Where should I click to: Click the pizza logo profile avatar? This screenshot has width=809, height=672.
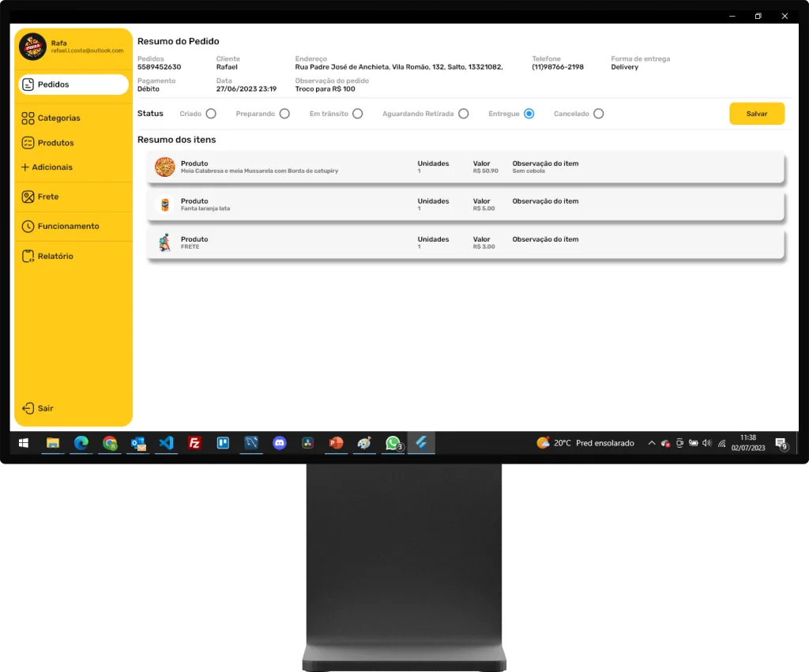tap(32, 47)
